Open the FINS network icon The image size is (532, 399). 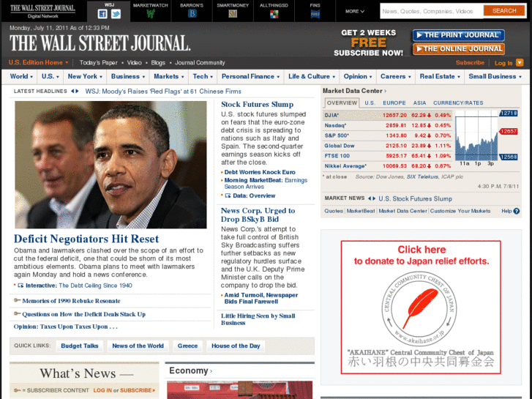[x=315, y=14]
